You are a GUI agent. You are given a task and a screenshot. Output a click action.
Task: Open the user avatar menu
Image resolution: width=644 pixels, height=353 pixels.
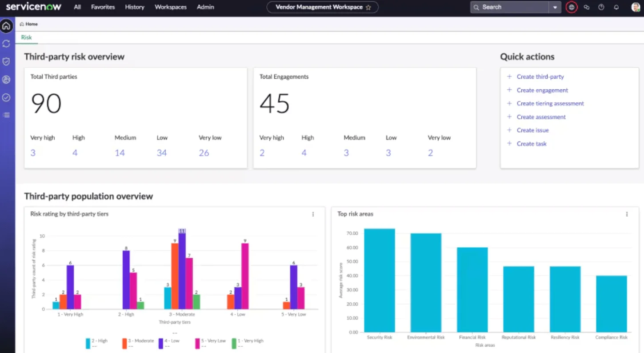click(636, 7)
